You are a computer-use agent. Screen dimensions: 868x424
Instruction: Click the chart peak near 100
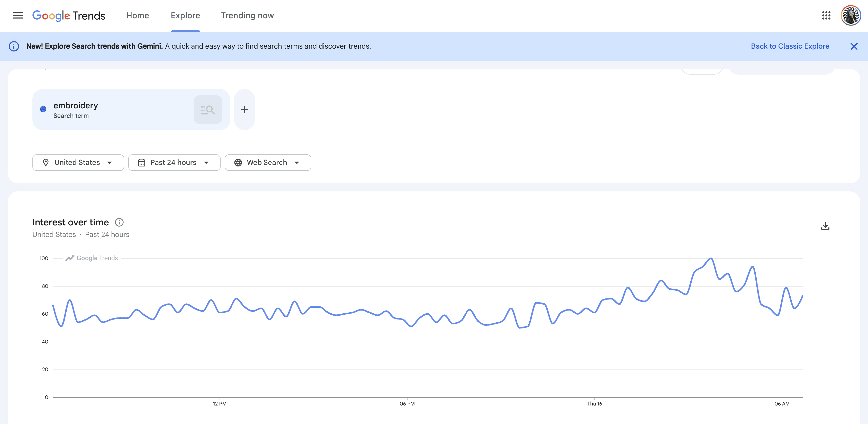(x=711, y=259)
